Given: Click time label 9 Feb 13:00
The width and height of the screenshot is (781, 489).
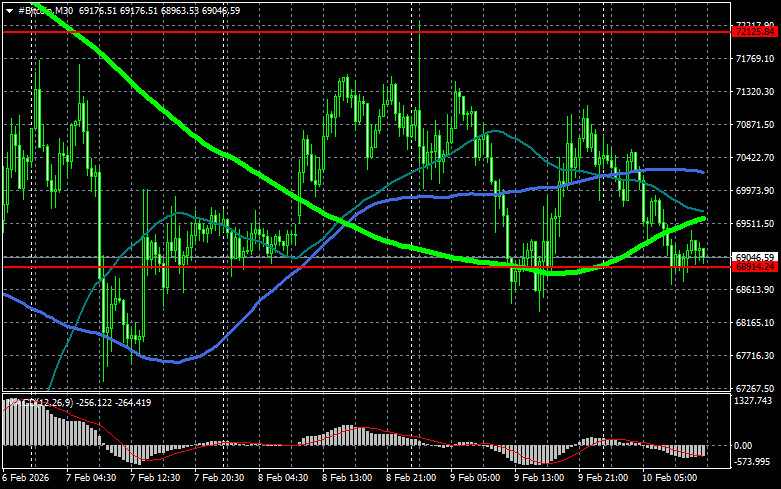Looking at the screenshot, I should (539, 478).
